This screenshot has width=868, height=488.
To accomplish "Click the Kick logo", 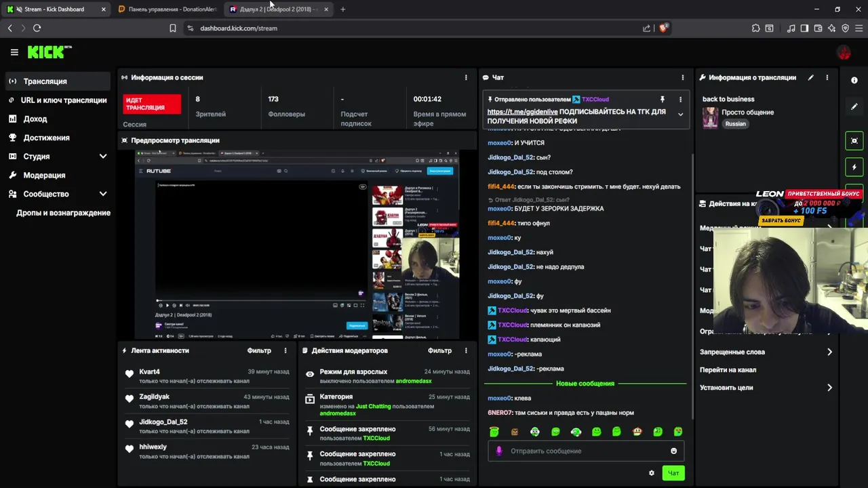I will coord(49,52).
